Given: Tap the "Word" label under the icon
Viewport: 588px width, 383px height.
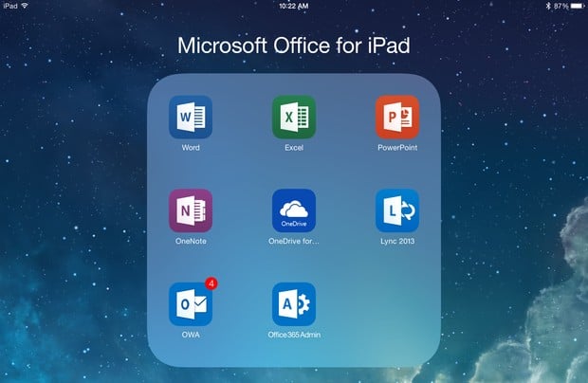Looking at the screenshot, I should point(191,148).
